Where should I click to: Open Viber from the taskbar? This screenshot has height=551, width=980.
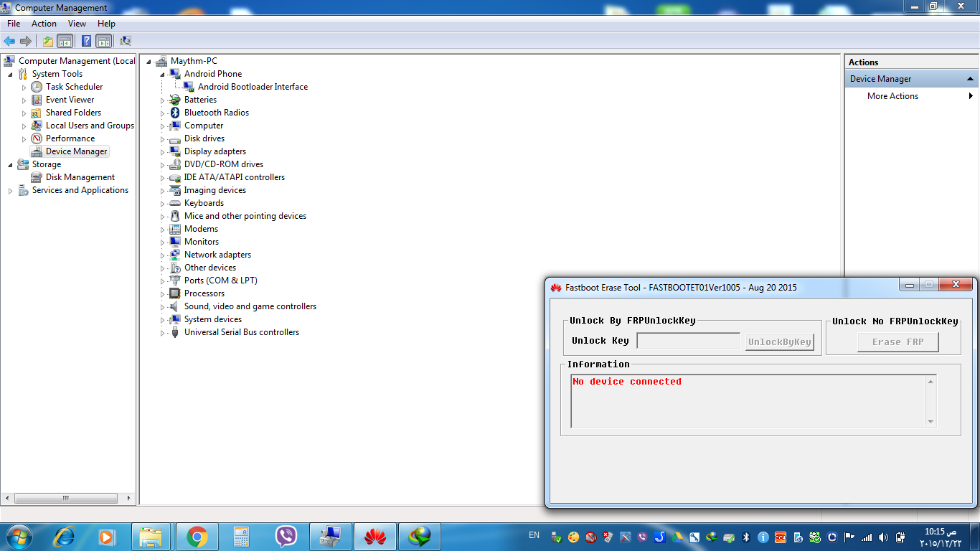(286, 537)
